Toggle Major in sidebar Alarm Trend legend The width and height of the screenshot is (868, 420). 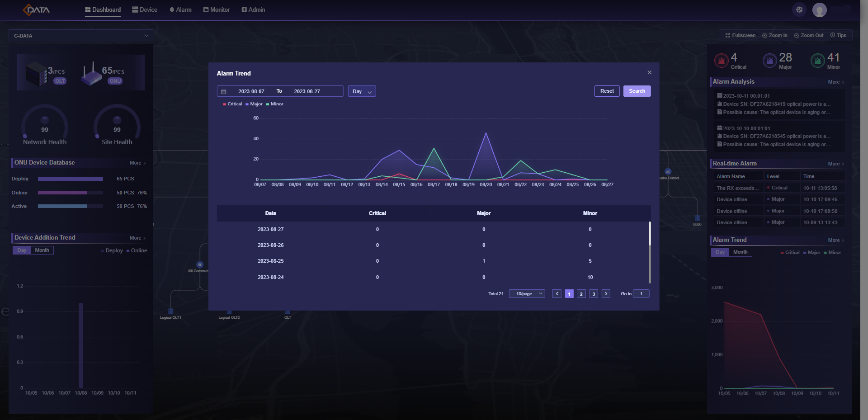[811, 252]
